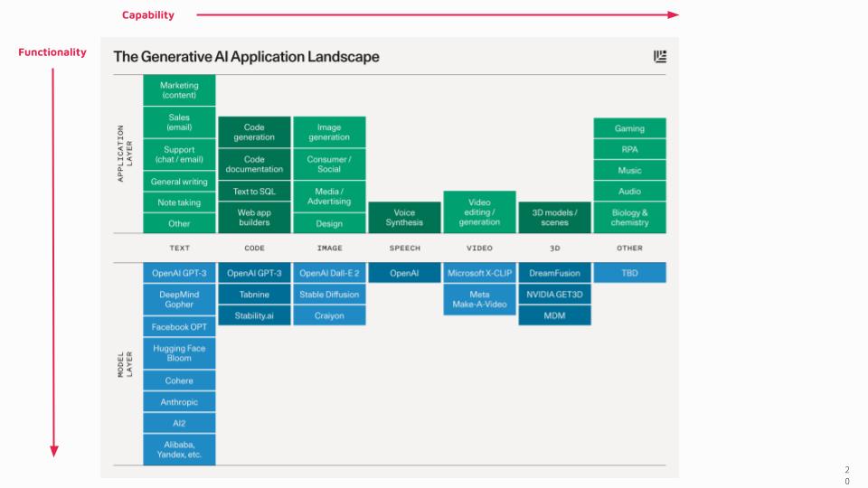Click the SPEECH column label
Viewport: 868px width, 488px height.
coord(405,248)
